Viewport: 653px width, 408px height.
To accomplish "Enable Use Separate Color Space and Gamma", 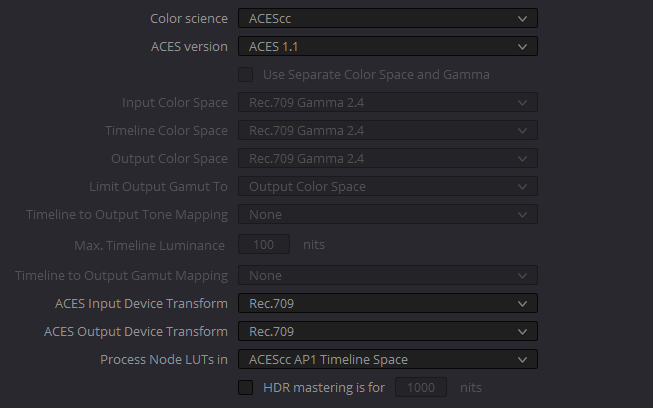I will pyautogui.click(x=245, y=75).
